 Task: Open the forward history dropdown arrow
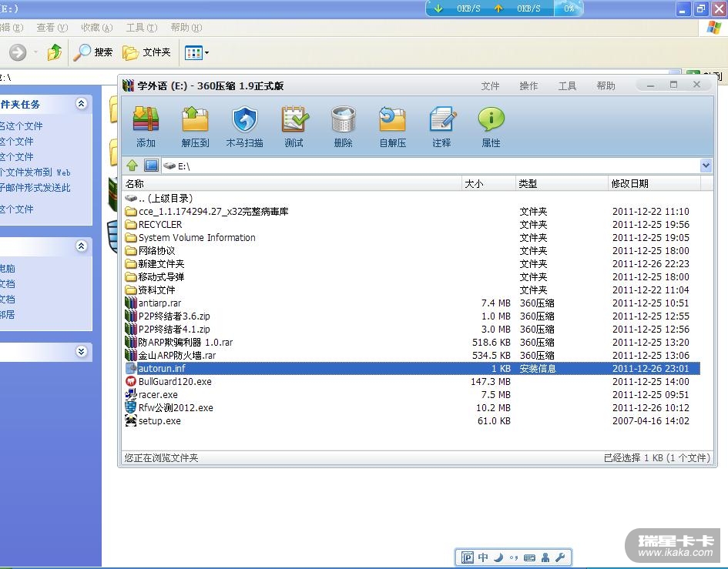(35, 52)
